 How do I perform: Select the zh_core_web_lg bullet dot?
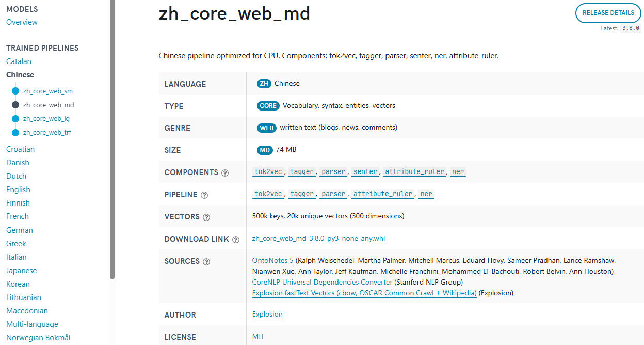[15, 119]
